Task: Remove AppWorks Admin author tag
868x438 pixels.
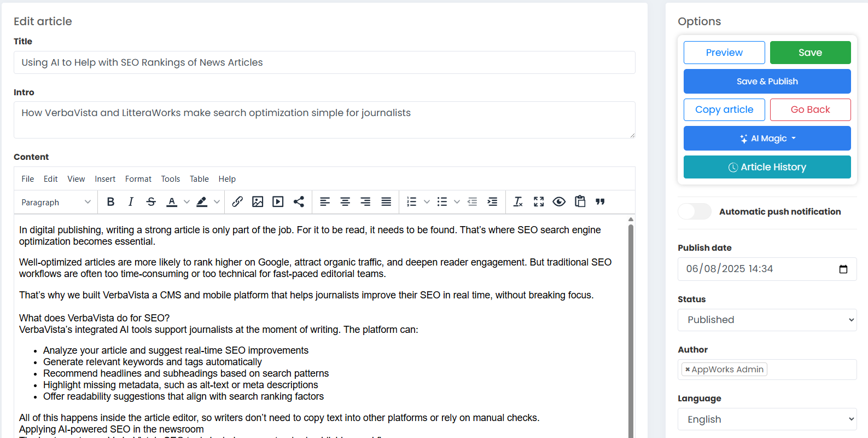Action: click(x=688, y=370)
